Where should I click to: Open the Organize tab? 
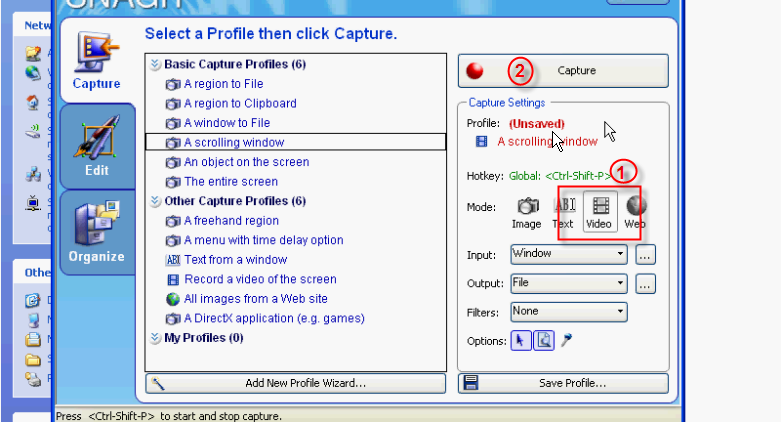(97, 232)
